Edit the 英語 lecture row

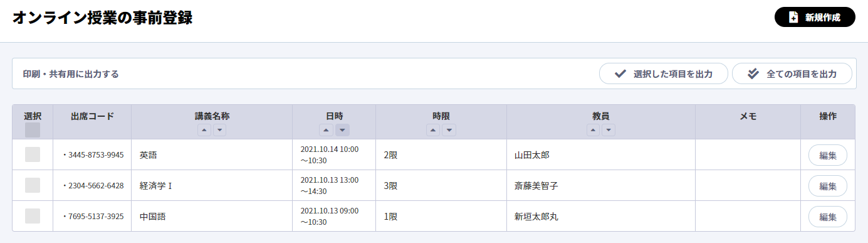(x=828, y=155)
